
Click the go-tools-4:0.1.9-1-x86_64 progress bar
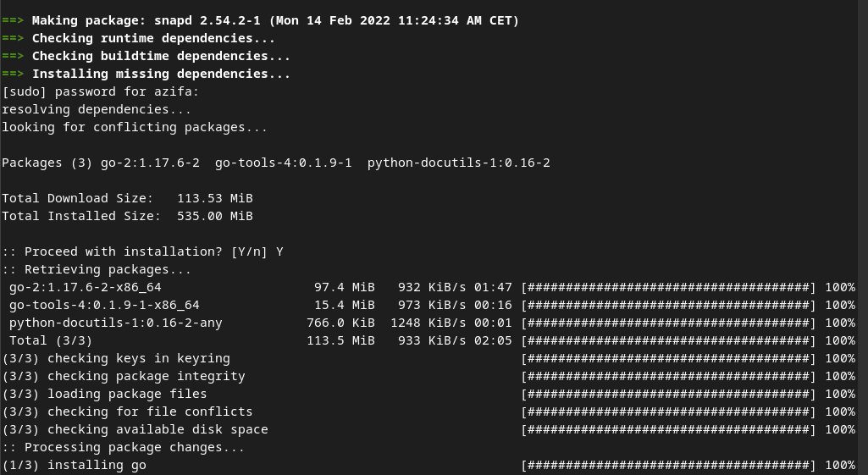[668, 305]
